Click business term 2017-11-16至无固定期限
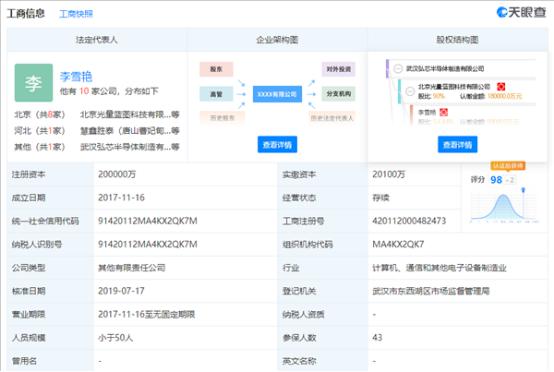554x372 pixels. click(146, 314)
